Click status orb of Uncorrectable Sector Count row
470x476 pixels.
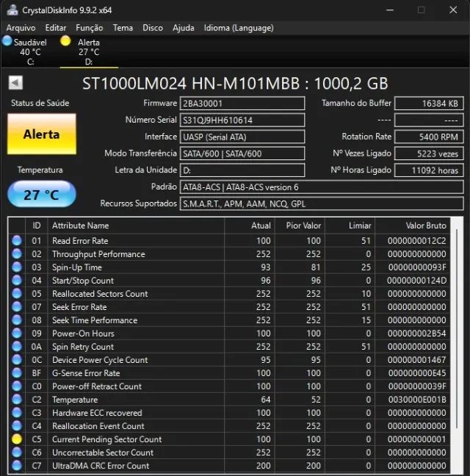tap(17, 452)
